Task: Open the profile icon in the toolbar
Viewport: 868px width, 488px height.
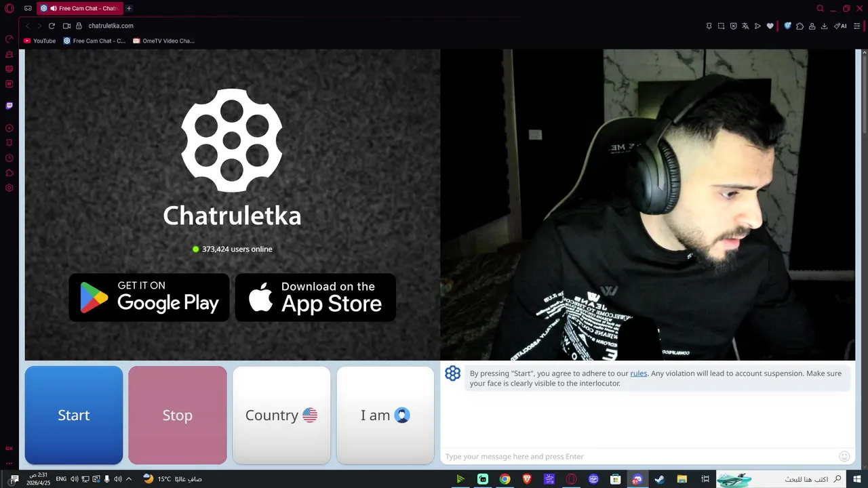Action: click(812, 26)
